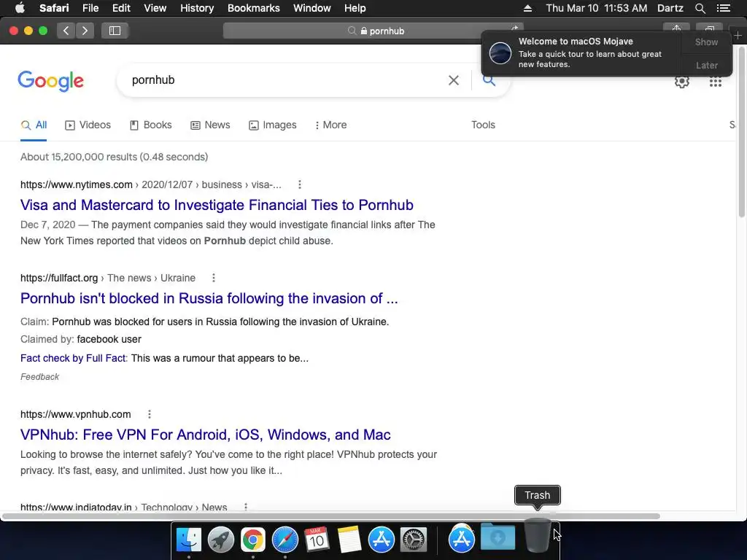The image size is (747, 560).
Task: Click the date and time in menu bar
Action: (x=597, y=8)
